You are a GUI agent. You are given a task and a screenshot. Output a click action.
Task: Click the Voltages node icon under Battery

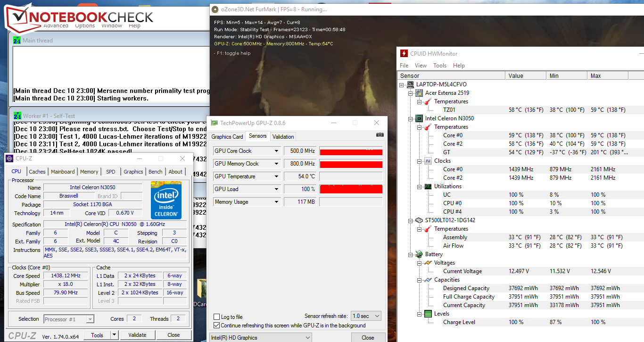[x=428, y=263]
